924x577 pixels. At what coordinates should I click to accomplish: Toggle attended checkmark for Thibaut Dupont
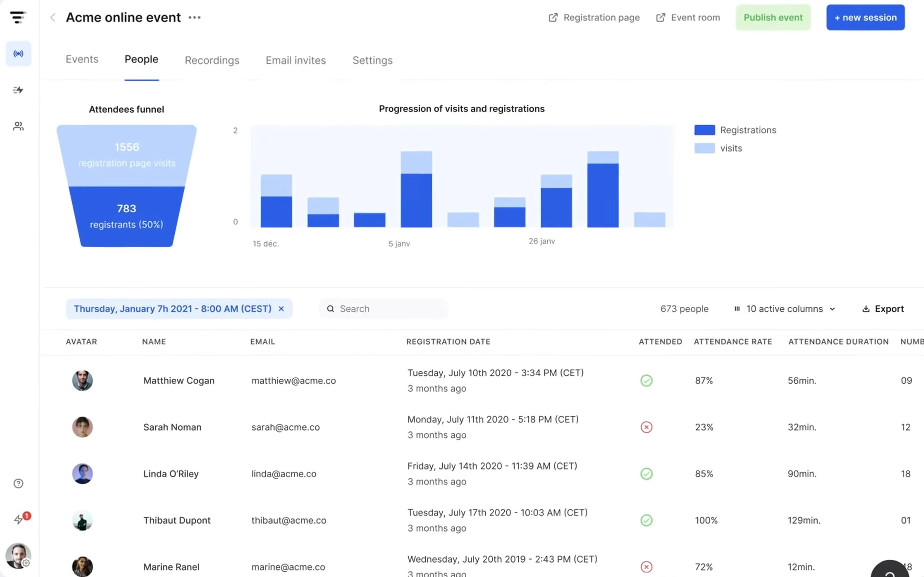646,521
